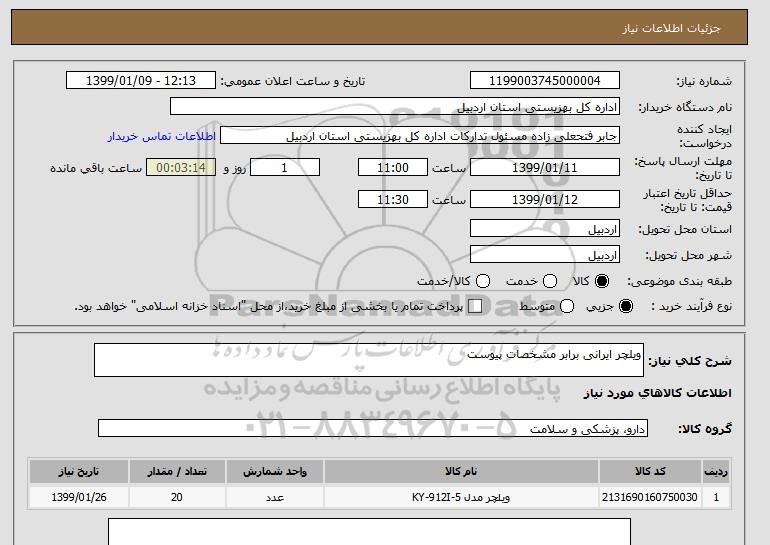Click the delivery province field اردبیل
This screenshot has height=545, width=770.
coord(545,229)
